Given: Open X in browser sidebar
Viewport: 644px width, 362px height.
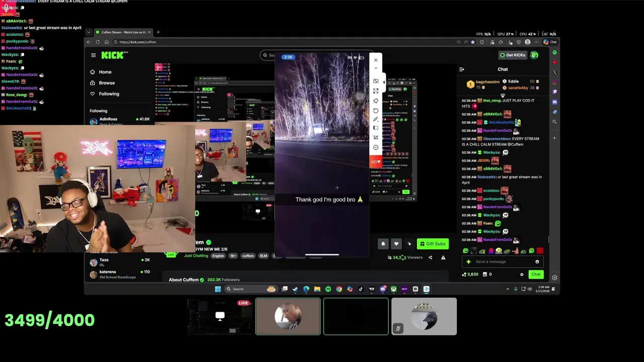Looking at the screenshot, I should pyautogui.click(x=554, y=72).
